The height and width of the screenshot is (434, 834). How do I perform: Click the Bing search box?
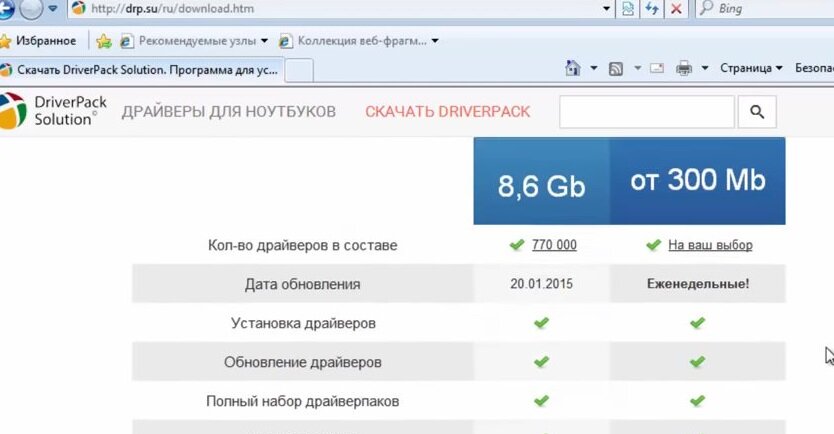766,9
